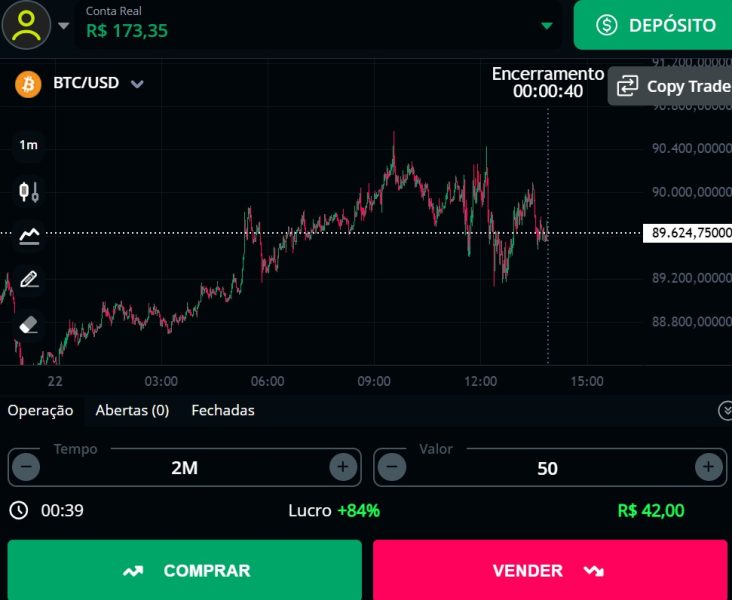Click the 88.800,00000 price axis label
This screenshot has height=600, width=732.
692,322
